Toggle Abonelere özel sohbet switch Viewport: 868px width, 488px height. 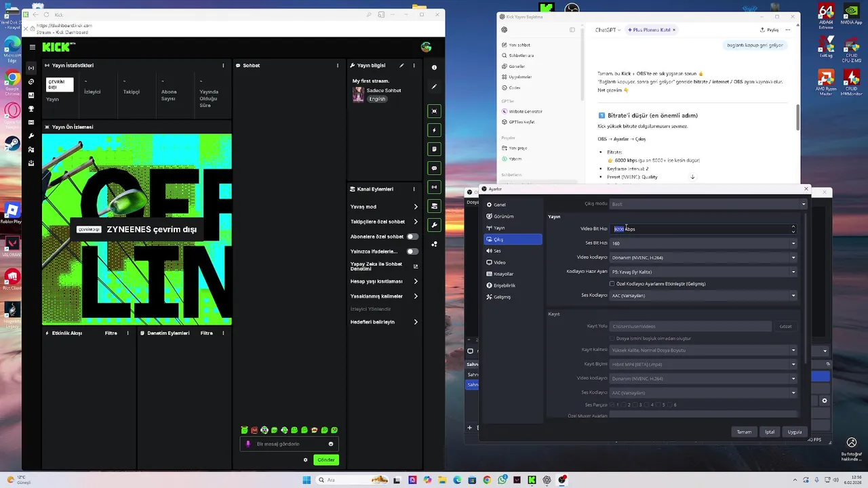[x=412, y=237]
